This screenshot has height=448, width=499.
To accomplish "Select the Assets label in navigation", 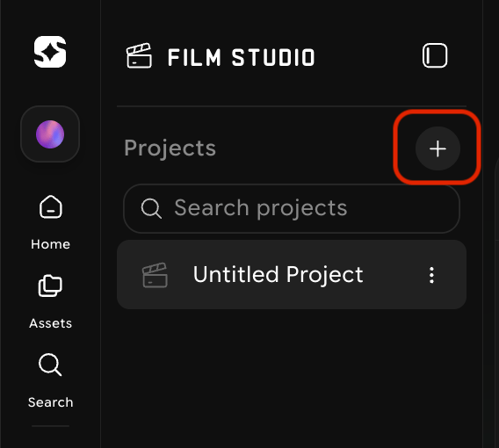I will (50, 323).
